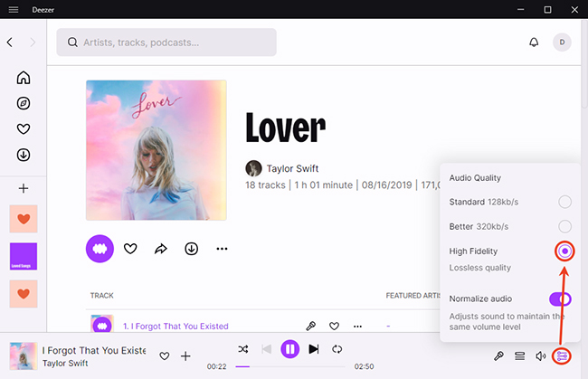The image size is (588, 379).
Task: Click now-playing song title in player bar
Action: pyautogui.click(x=94, y=351)
